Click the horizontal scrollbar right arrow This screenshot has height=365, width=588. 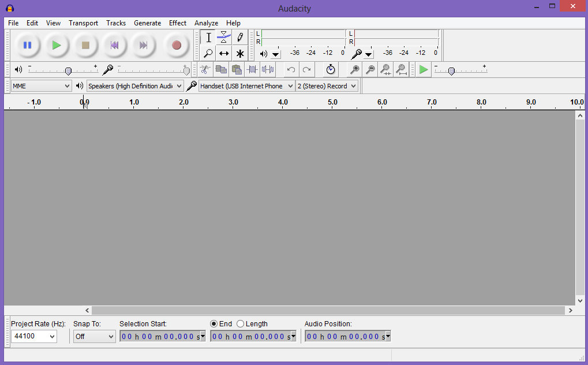point(570,310)
